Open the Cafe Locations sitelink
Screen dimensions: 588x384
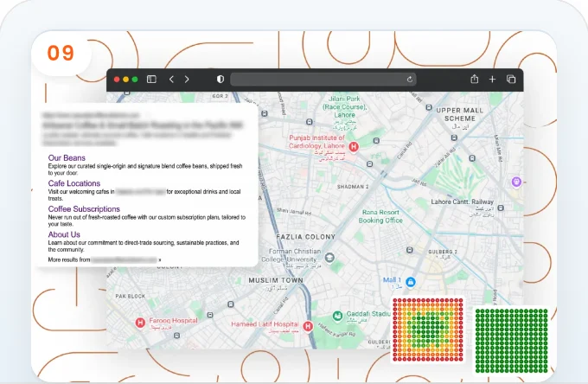(74, 183)
